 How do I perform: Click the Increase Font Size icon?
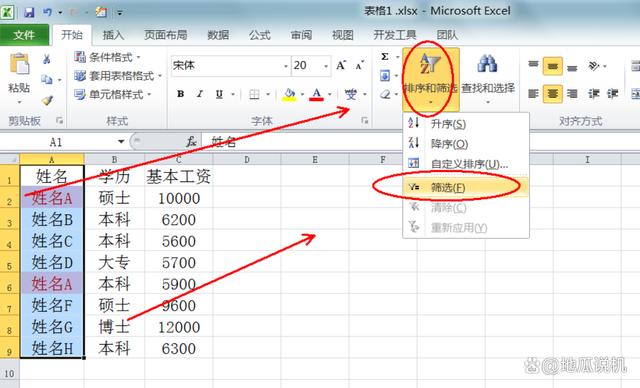point(341,65)
